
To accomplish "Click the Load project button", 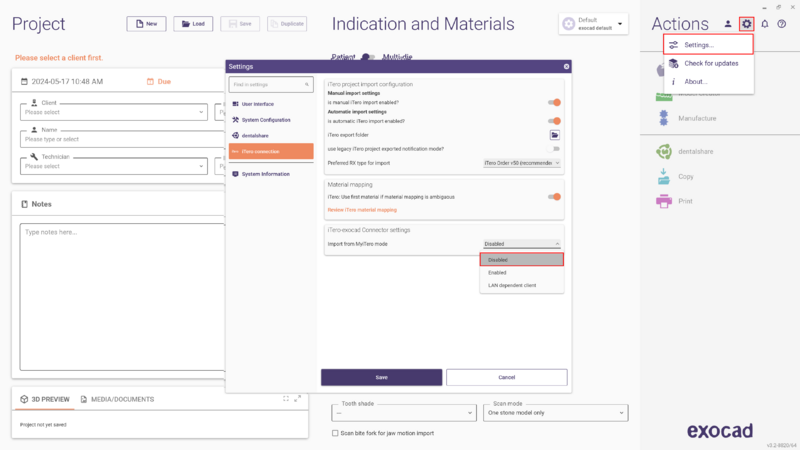I will [x=193, y=24].
